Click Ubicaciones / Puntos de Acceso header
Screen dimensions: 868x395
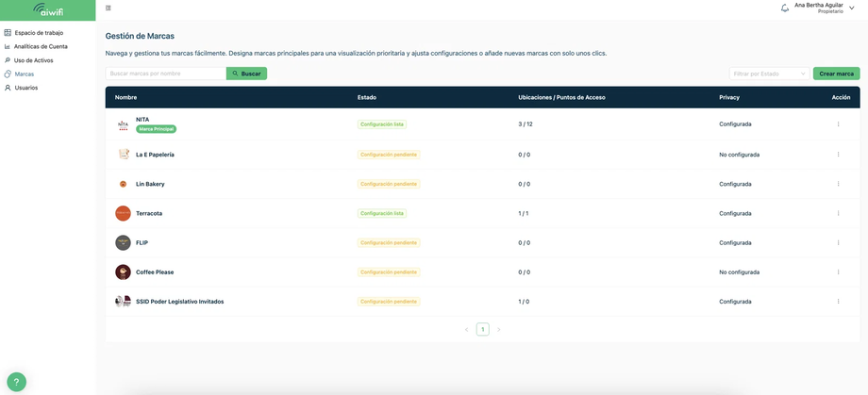tap(561, 97)
